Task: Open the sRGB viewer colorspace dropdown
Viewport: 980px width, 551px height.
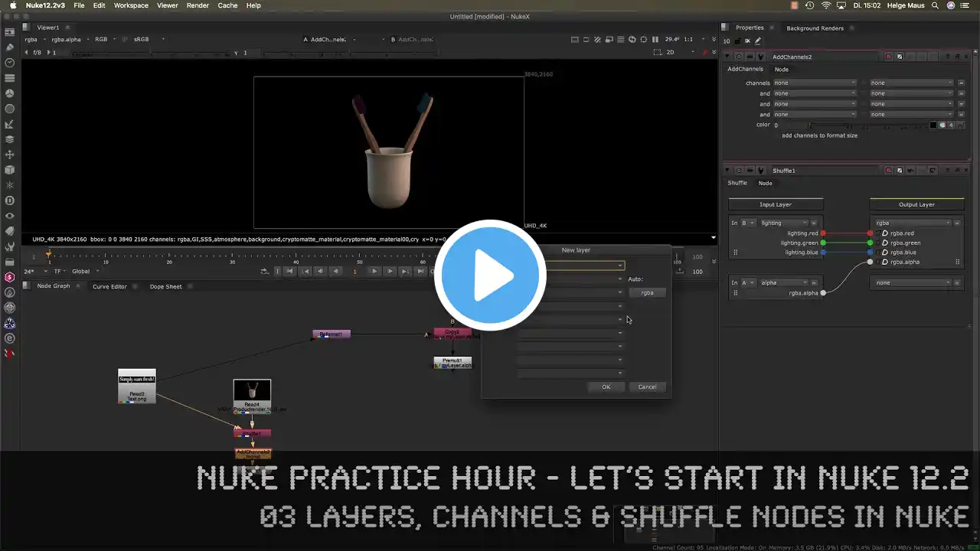Action: tap(149, 39)
